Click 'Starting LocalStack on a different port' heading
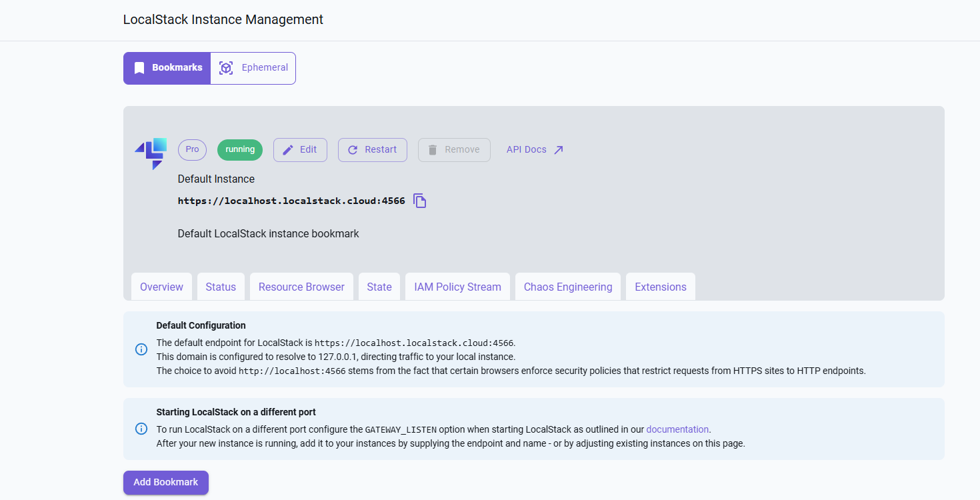 (x=236, y=412)
